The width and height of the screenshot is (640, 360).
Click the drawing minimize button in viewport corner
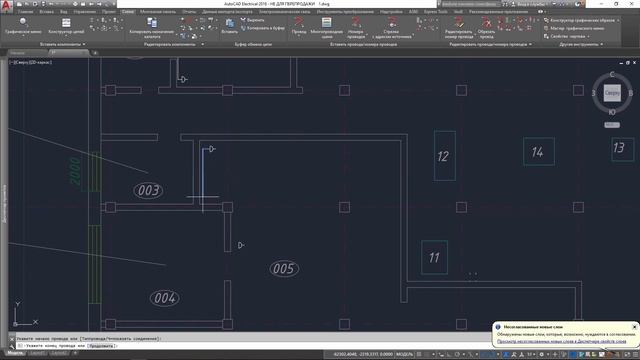(x=621, y=62)
